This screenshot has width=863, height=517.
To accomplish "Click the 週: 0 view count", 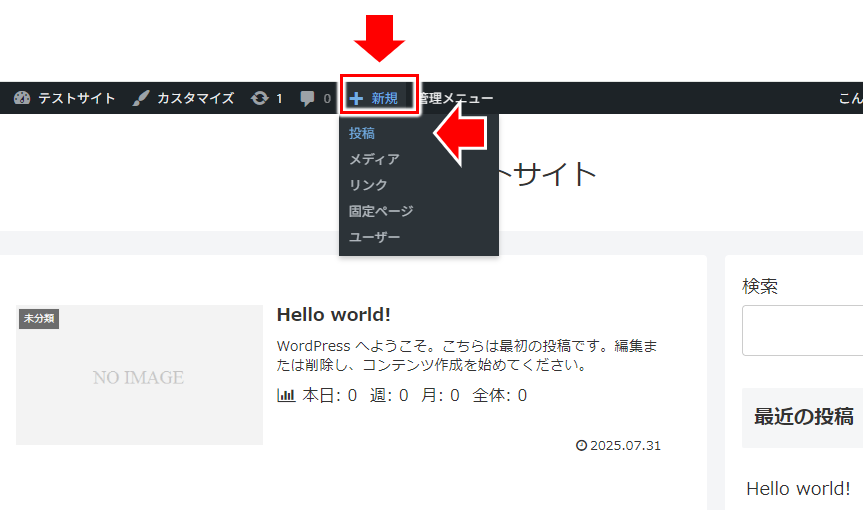I will (389, 395).
